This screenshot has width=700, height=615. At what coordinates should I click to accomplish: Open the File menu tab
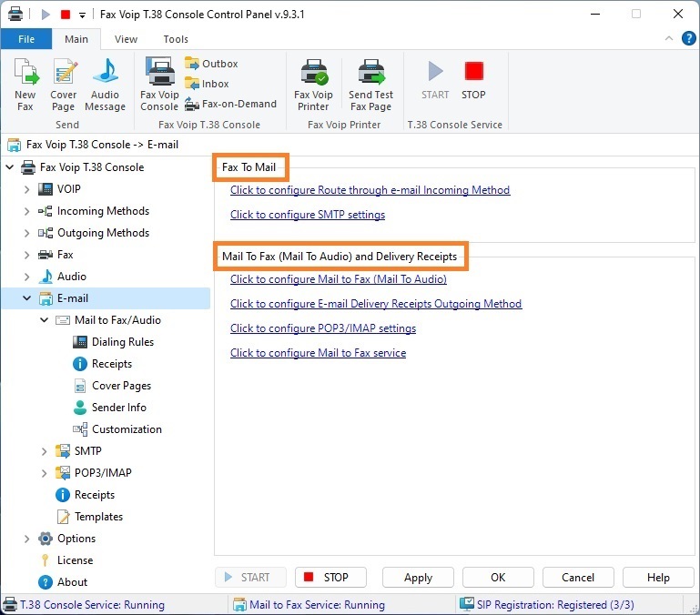click(x=26, y=39)
